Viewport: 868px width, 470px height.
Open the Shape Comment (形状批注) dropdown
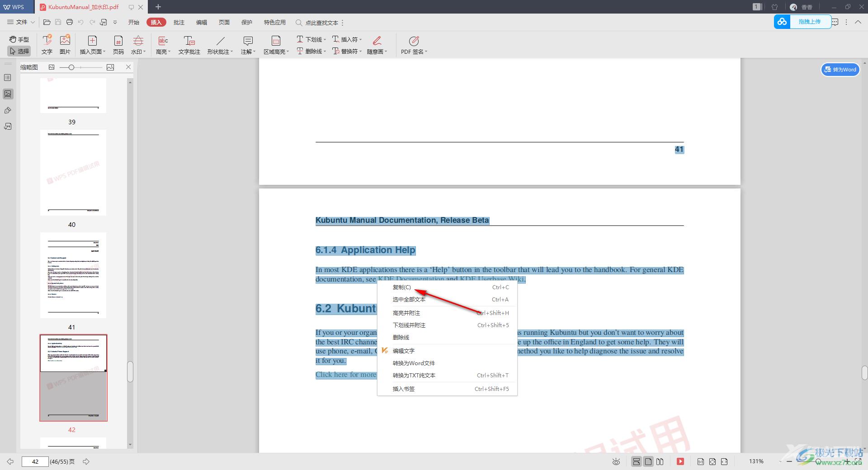point(220,45)
